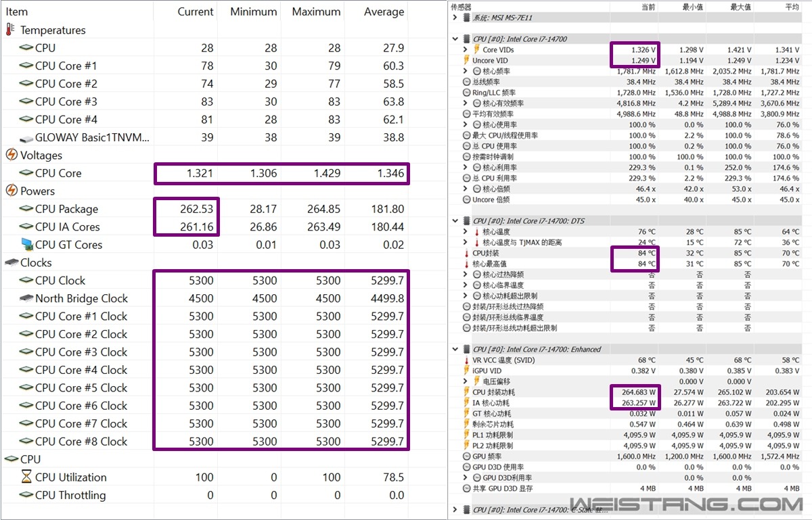Expand the Core VIDs row
The width and height of the screenshot is (812, 520).
(x=466, y=49)
